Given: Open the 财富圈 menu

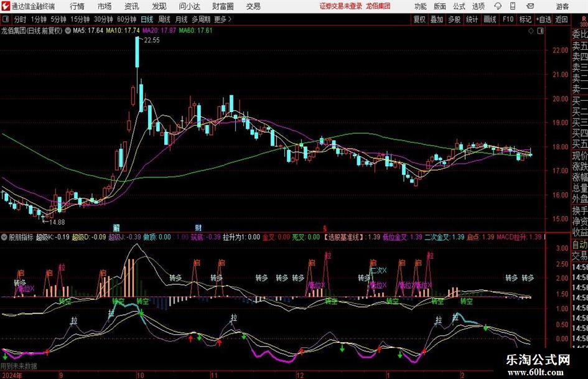Looking at the screenshot, I should click(223, 6).
